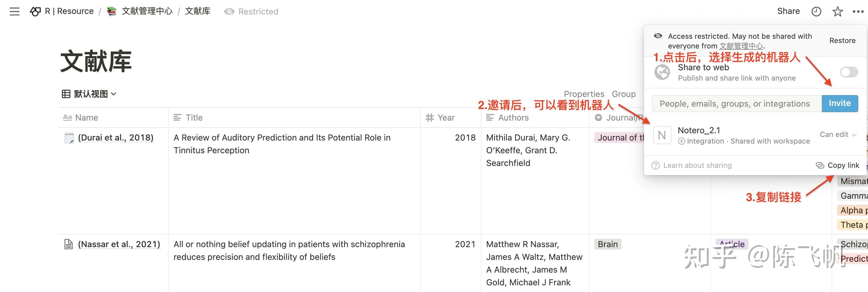The image size is (868, 292).
Task: Click the Learn about sharing help icon
Action: coord(655,165)
